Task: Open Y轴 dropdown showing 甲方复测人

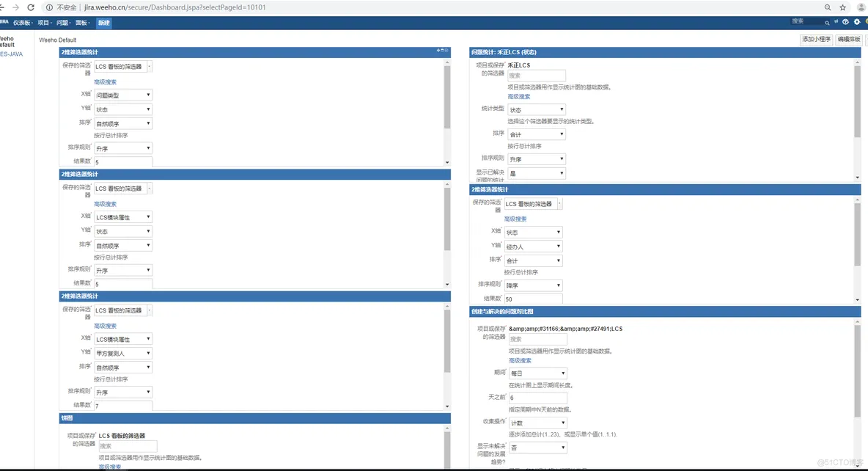Action: (122, 353)
